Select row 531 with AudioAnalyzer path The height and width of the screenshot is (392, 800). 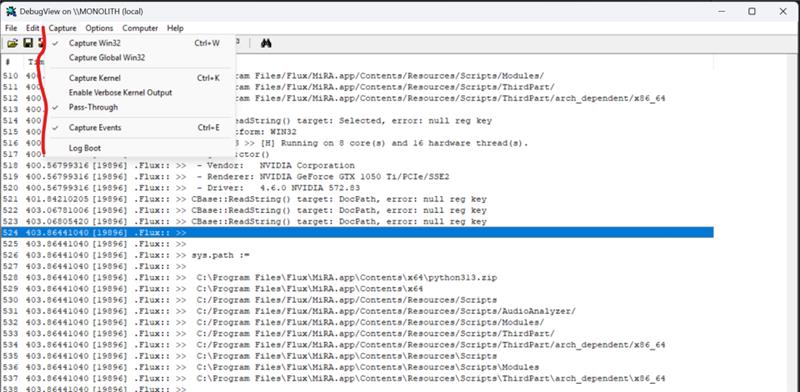[x=357, y=311]
